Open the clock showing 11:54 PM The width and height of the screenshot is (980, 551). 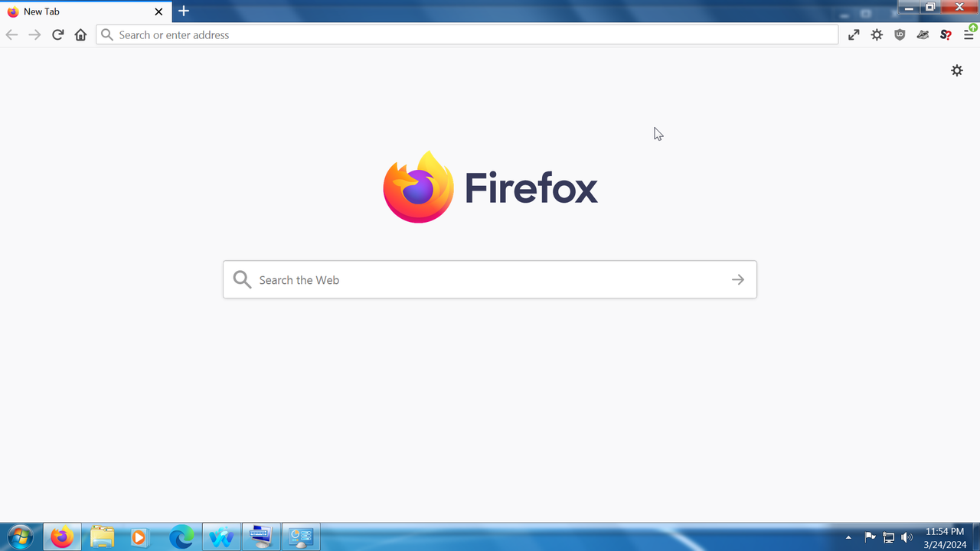[x=945, y=537]
